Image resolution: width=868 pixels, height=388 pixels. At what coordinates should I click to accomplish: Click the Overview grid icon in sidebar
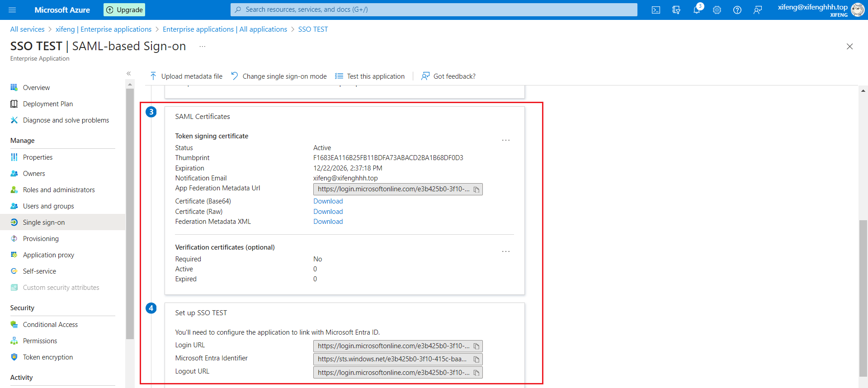coord(14,87)
